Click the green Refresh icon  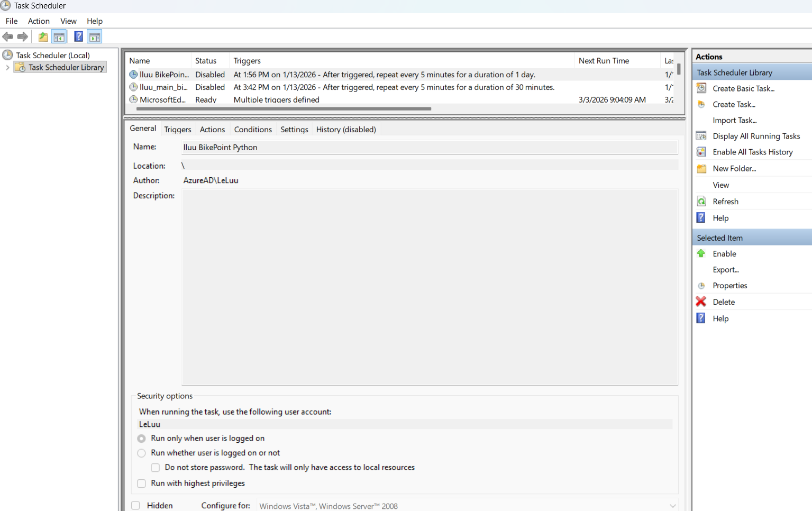701,202
